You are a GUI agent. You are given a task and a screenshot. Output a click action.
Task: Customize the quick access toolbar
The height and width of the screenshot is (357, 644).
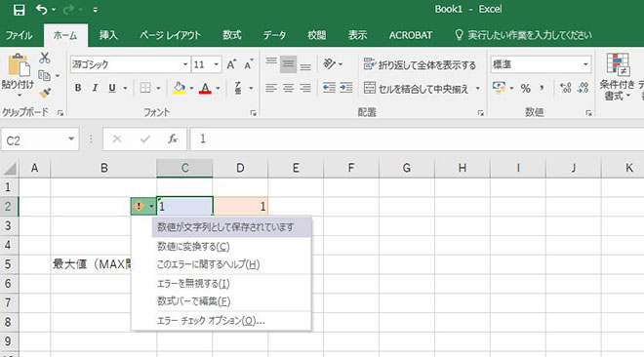click(95, 10)
